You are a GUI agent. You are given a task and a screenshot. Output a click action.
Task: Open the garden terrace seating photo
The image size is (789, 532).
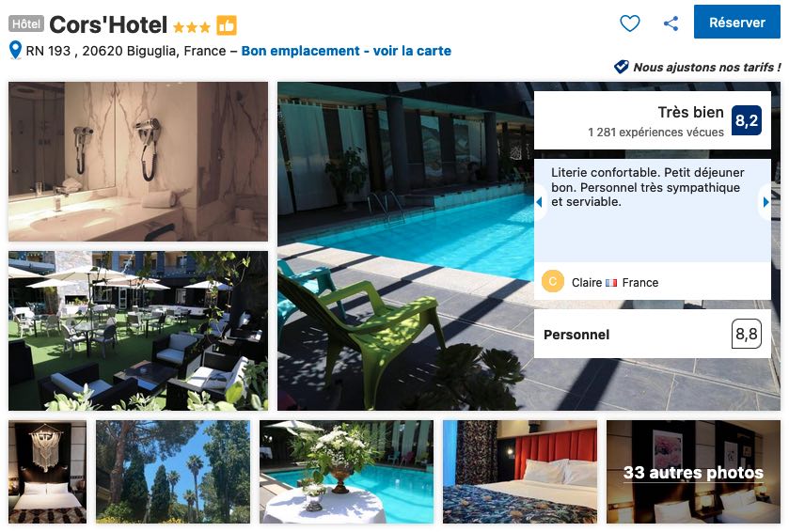138,331
